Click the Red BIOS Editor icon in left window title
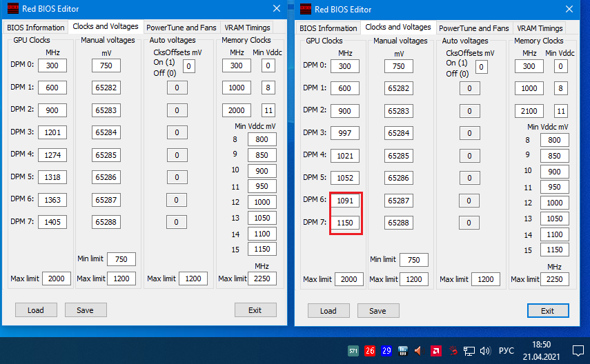This screenshot has width=590, height=364. 13,8
